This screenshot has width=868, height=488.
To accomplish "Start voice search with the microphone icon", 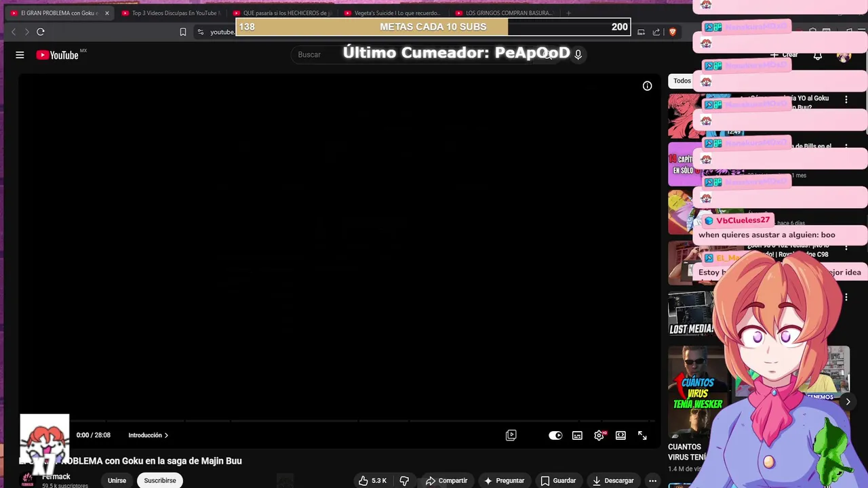I will pos(578,55).
